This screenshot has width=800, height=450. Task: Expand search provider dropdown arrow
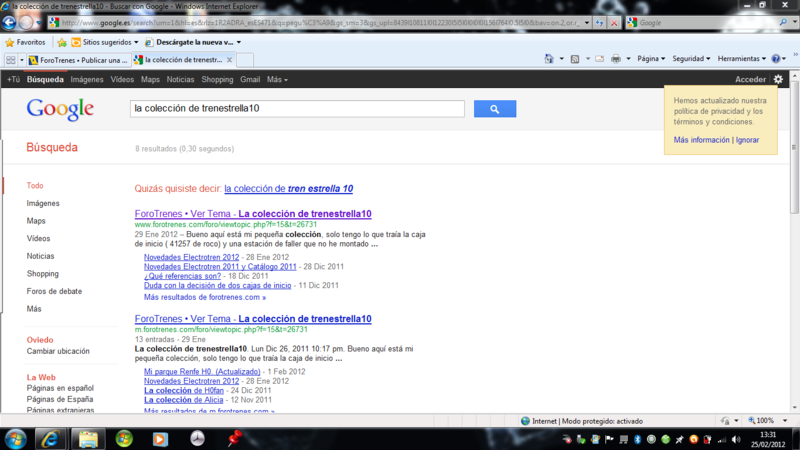[794, 22]
